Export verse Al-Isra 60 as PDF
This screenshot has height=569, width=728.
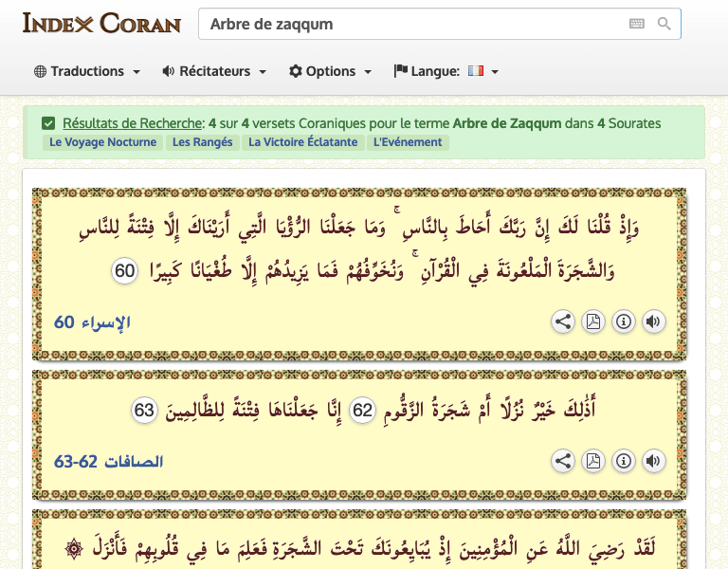click(x=592, y=321)
